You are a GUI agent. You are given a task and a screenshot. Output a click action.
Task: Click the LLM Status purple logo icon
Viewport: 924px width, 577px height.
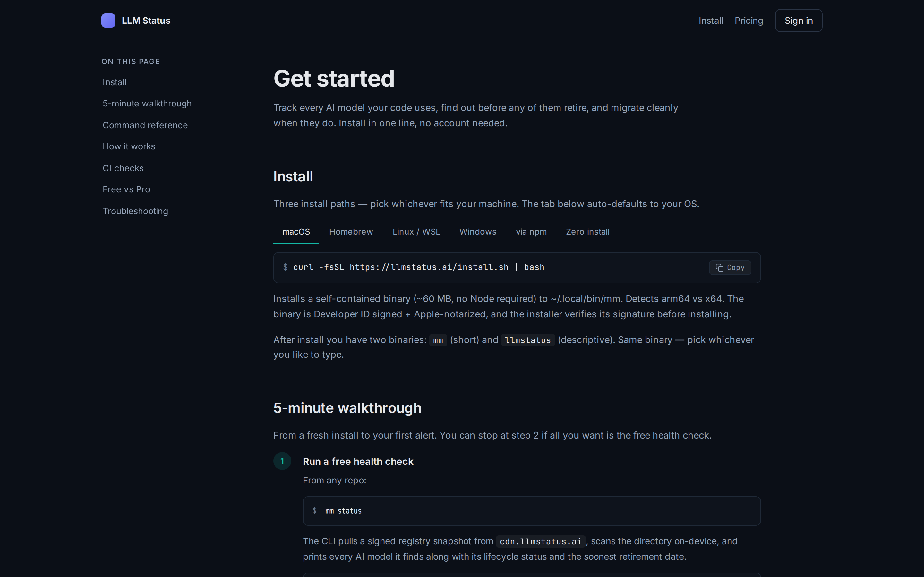point(108,21)
